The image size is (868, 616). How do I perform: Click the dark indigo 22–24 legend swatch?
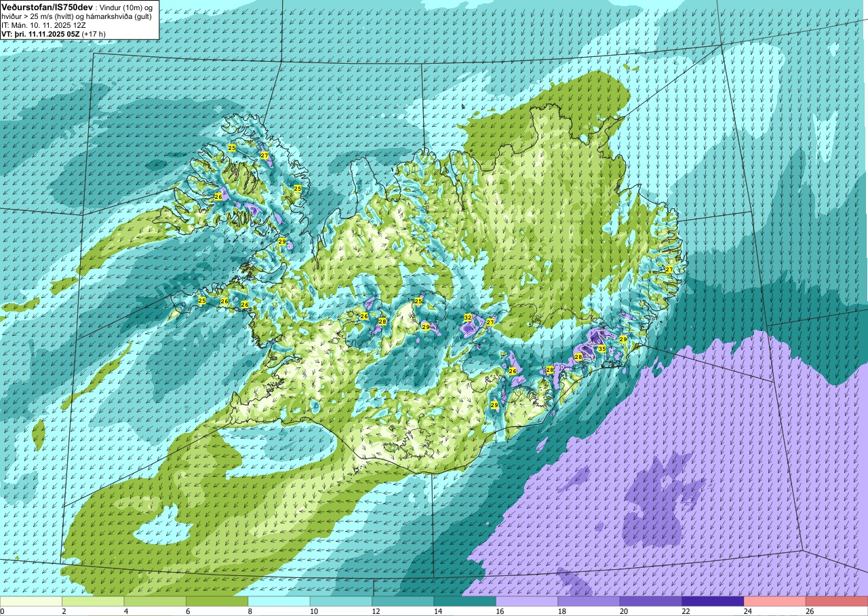coord(713,601)
